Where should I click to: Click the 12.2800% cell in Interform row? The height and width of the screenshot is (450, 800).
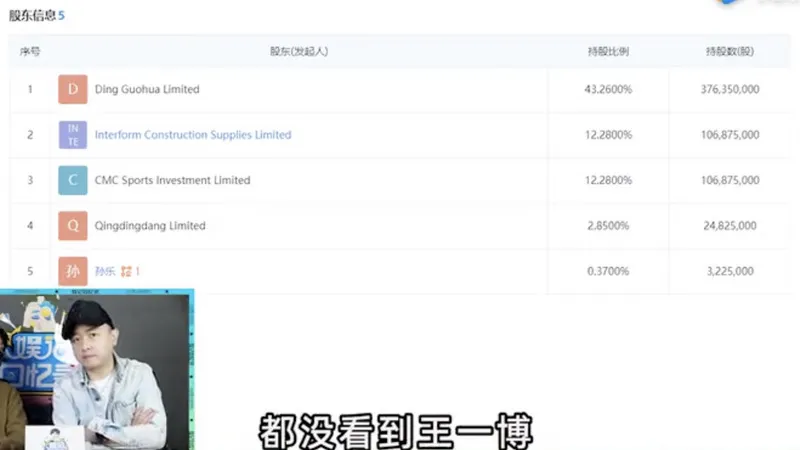pyautogui.click(x=608, y=135)
